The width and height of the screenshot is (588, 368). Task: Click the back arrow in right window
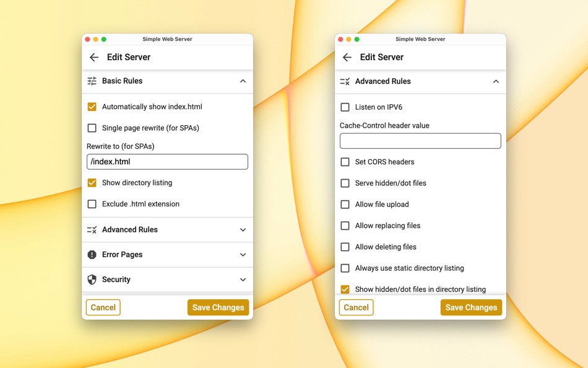click(347, 57)
